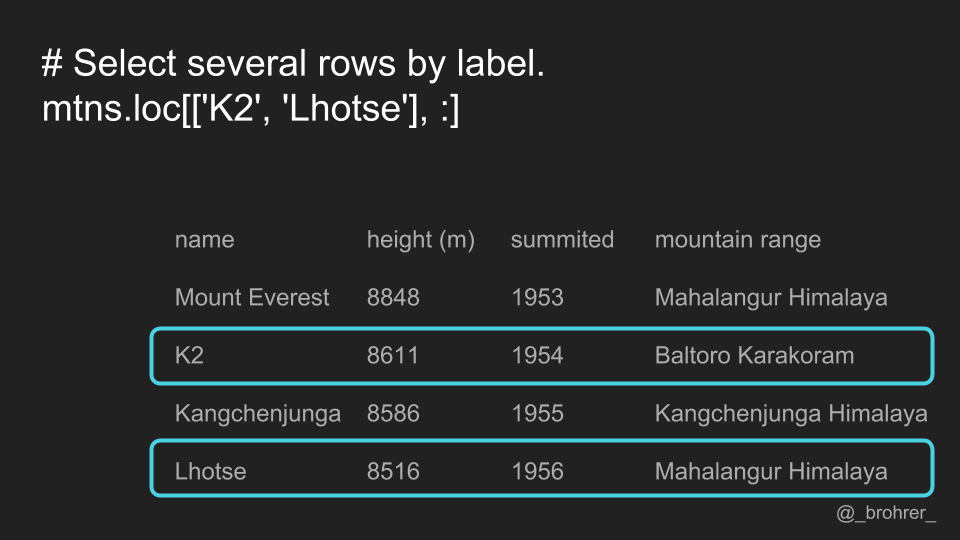The height and width of the screenshot is (540, 960).
Task: Click summit year 1954
Action: point(537,356)
